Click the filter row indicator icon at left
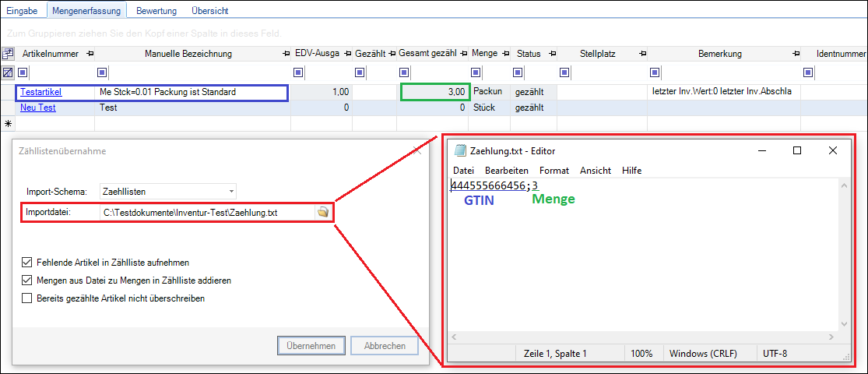This screenshot has width=868, height=374. [8, 72]
